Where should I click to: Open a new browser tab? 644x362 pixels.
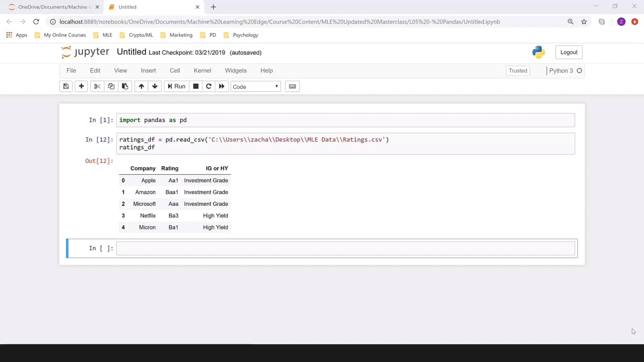point(214,7)
